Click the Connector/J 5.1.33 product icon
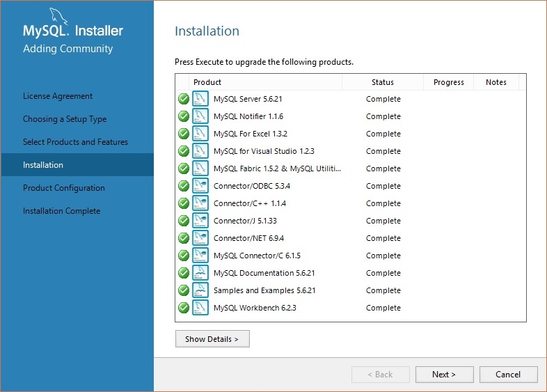 pyautogui.click(x=200, y=221)
